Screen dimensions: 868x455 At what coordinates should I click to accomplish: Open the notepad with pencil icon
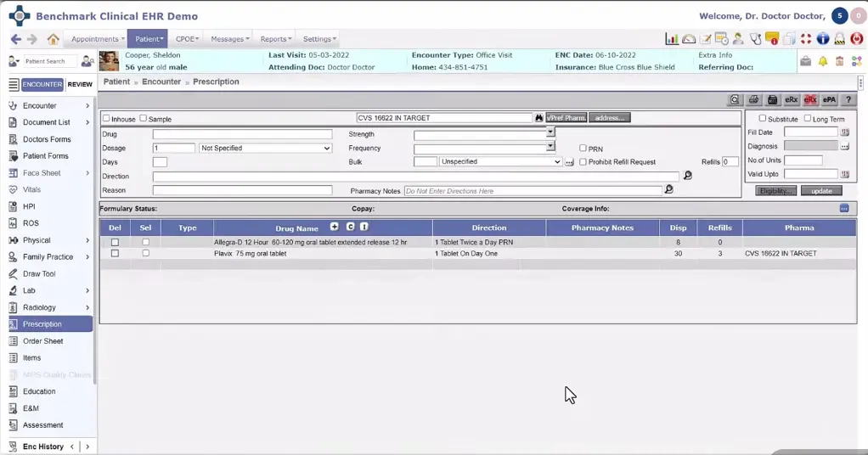pyautogui.click(x=705, y=39)
